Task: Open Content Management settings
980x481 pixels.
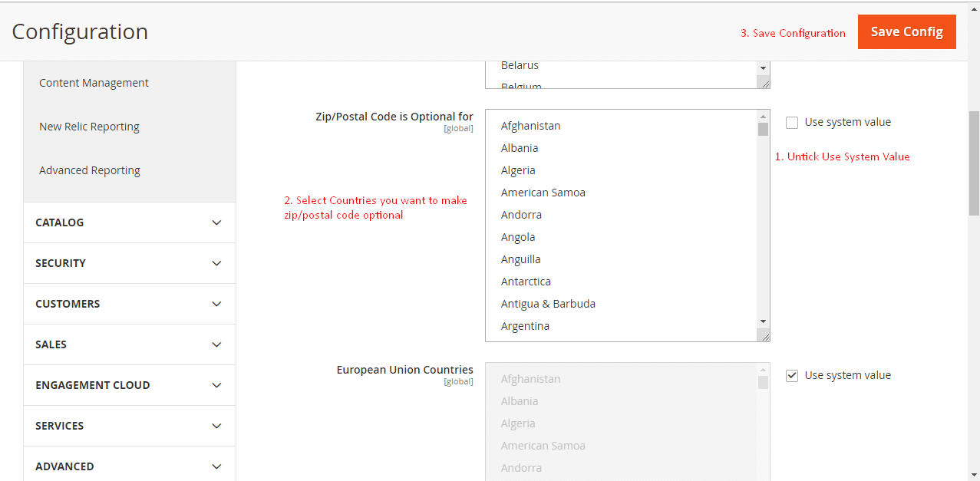Action: pyautogui.click(x=94, y=82)
